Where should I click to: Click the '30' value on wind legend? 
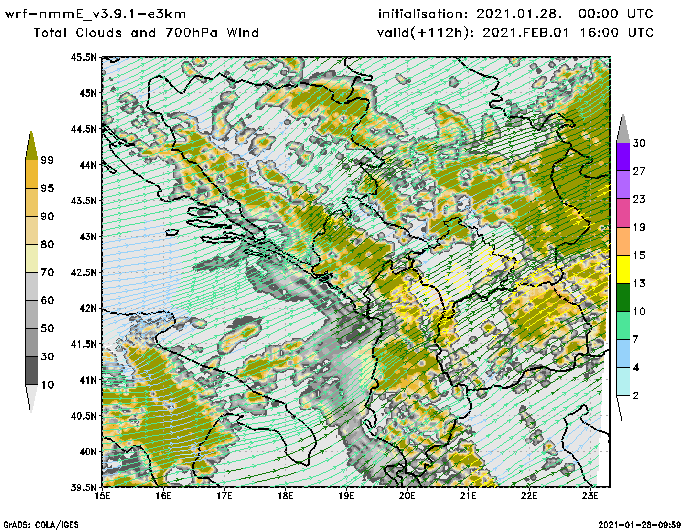click(x=639, y=143)
